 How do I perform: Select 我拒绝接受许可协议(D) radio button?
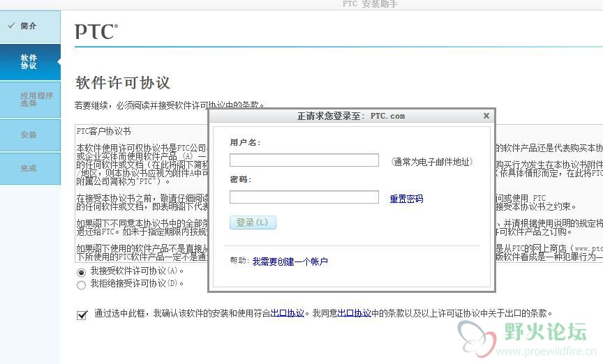tap(81, 285)
